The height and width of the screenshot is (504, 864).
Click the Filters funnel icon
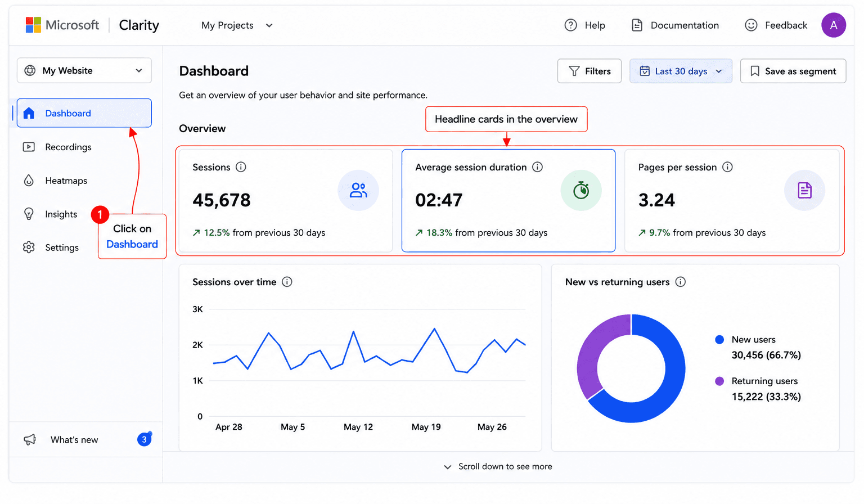point(574,71)
